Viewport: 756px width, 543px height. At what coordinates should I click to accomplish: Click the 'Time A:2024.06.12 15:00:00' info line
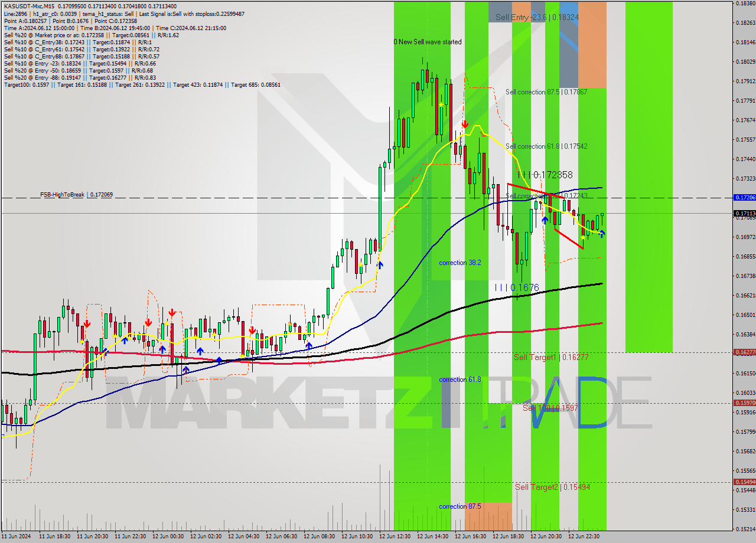115,28
